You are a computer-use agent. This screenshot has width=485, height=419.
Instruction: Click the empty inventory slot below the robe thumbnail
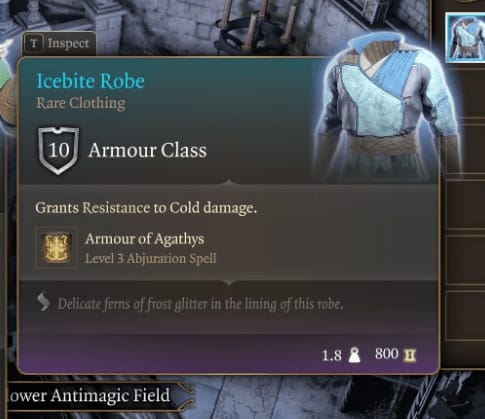pyautogui.click(x=465, y=93)
